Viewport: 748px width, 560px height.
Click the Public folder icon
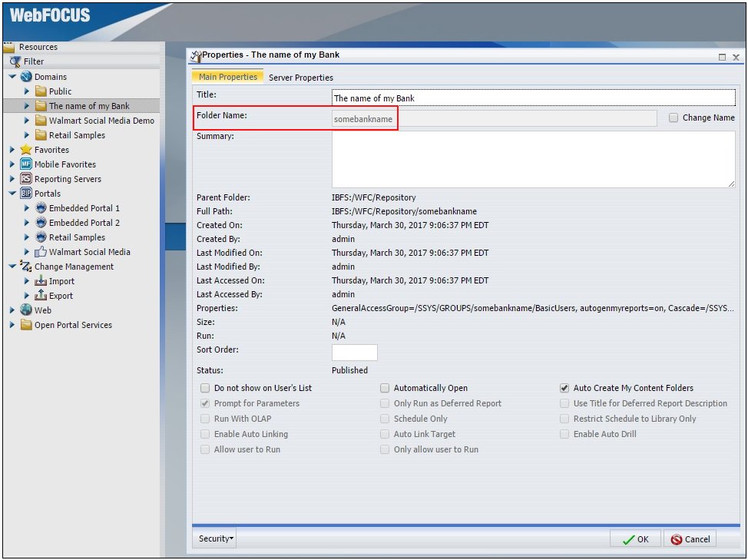point(41,91)
